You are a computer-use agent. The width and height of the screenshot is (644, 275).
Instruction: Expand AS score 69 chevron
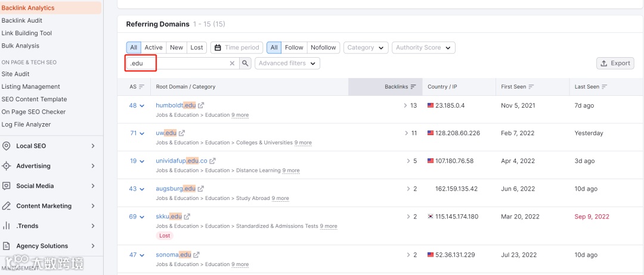pyautogui.click(x=142, y=217)
